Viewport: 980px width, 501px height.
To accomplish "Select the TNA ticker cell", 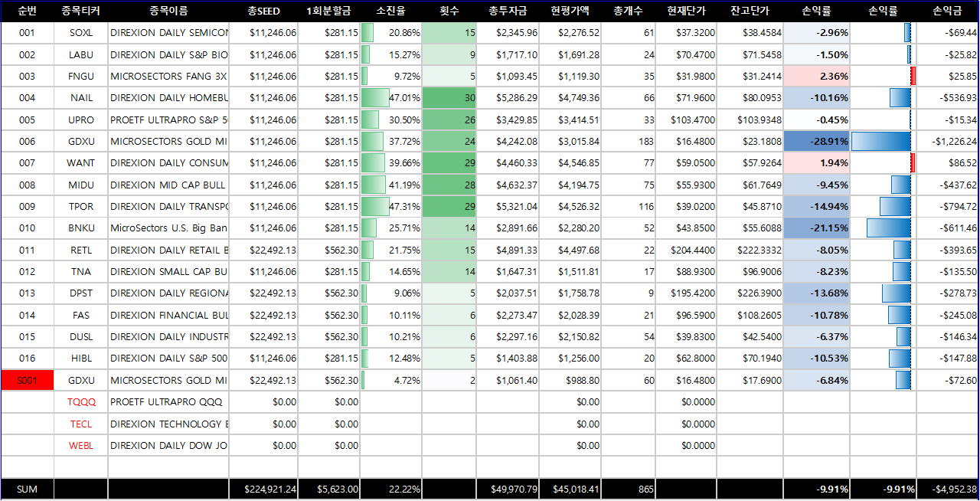I will point(81,271).
